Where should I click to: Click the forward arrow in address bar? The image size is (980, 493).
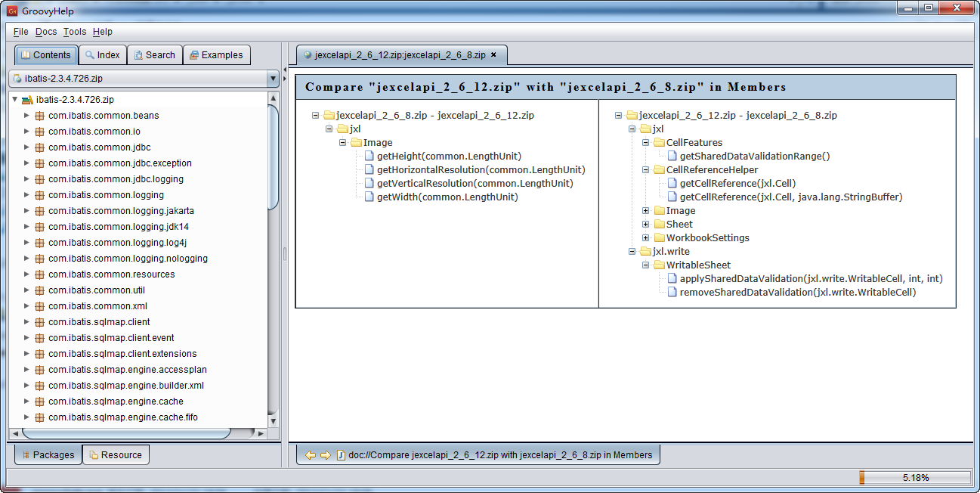pyautogui.click(x=325, y=455)
